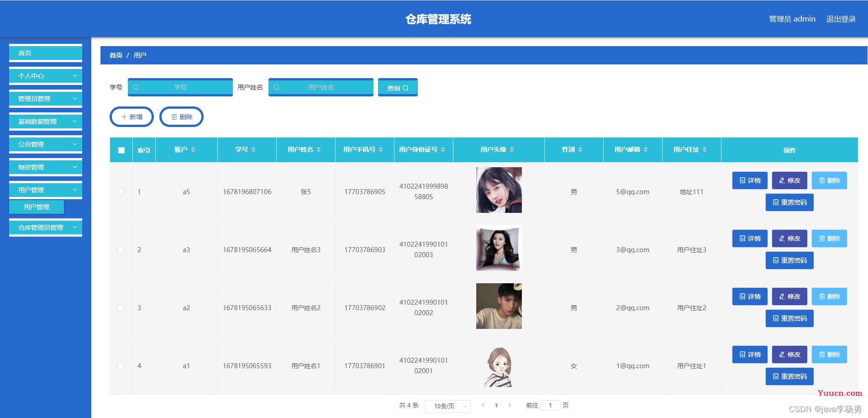Viewport: 868px width, 418px height.
Task: Click the bulk 删除 button above the table
Action: tap(181, 117)
